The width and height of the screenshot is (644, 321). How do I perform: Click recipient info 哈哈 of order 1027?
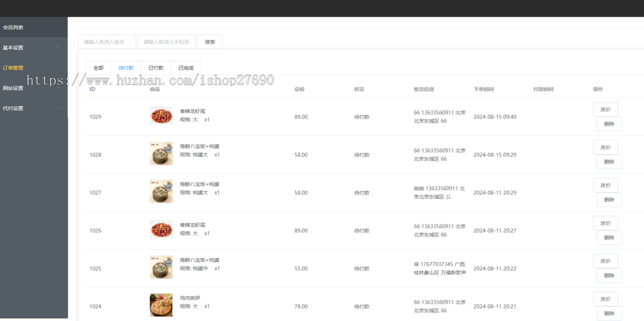pyautogui.click(x=440, y=193)
